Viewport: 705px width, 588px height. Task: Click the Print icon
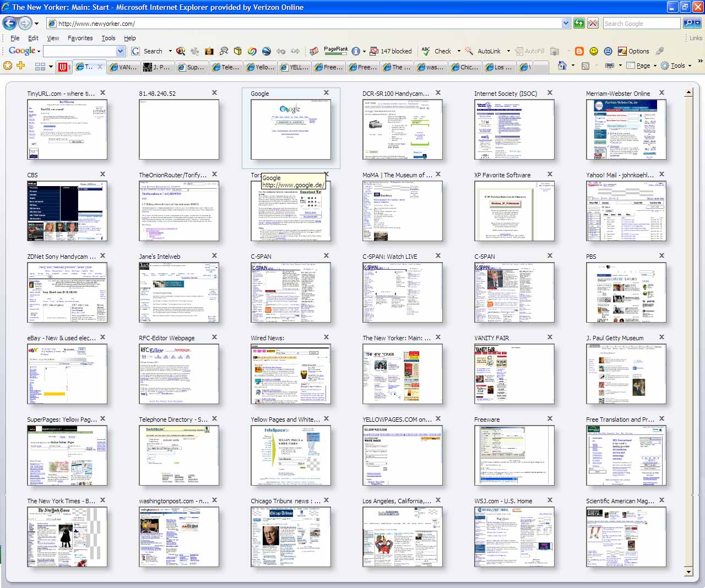(610, 66)
